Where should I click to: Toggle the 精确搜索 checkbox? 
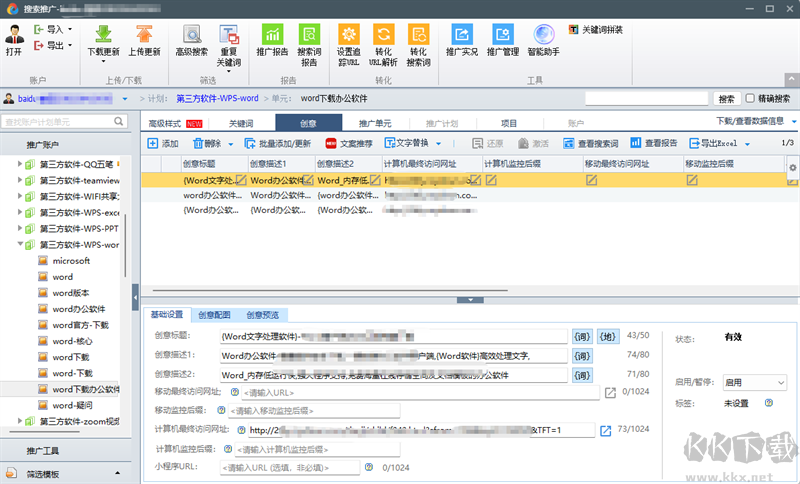pos(750,98)
